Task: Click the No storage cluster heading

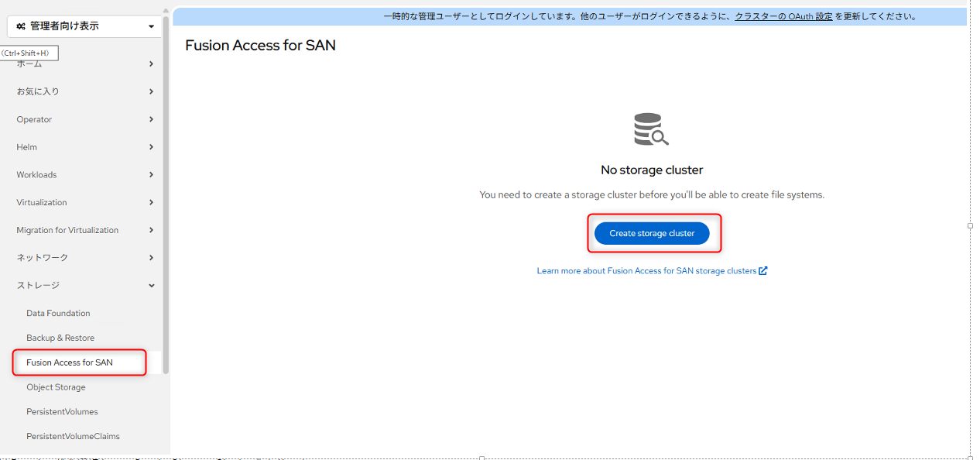Action: 652,170
